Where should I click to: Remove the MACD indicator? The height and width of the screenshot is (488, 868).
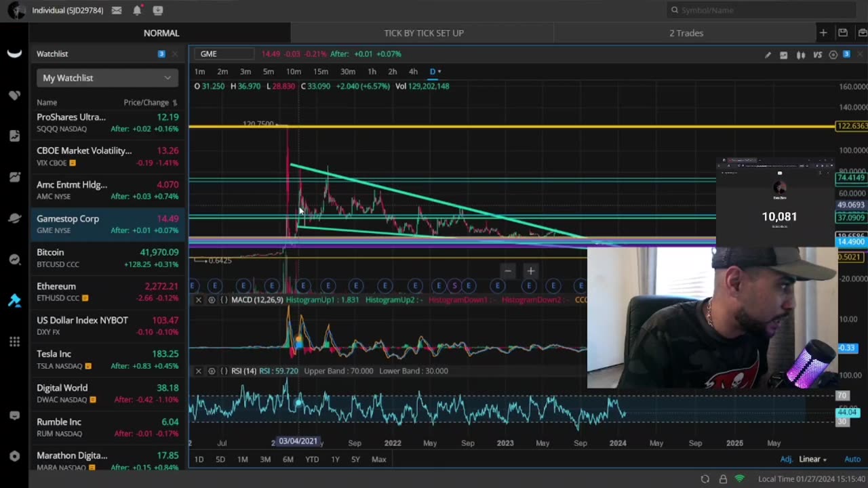[x=198, y=300]
